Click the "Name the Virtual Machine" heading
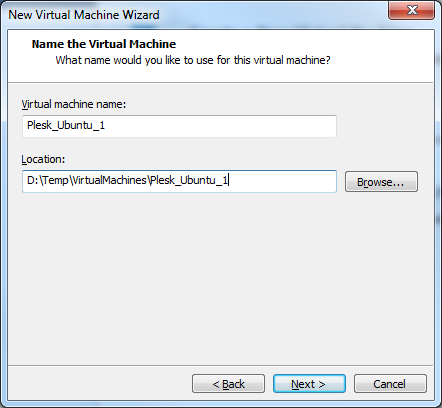Image resolution: width=442 pixels, height=408 pixels. 104,44
